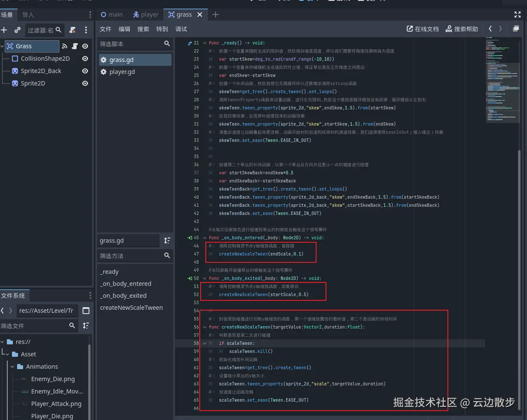Screen dimensions: 527x420
Task: Click the res://Asset/Level path field
Action: point(47,311)
